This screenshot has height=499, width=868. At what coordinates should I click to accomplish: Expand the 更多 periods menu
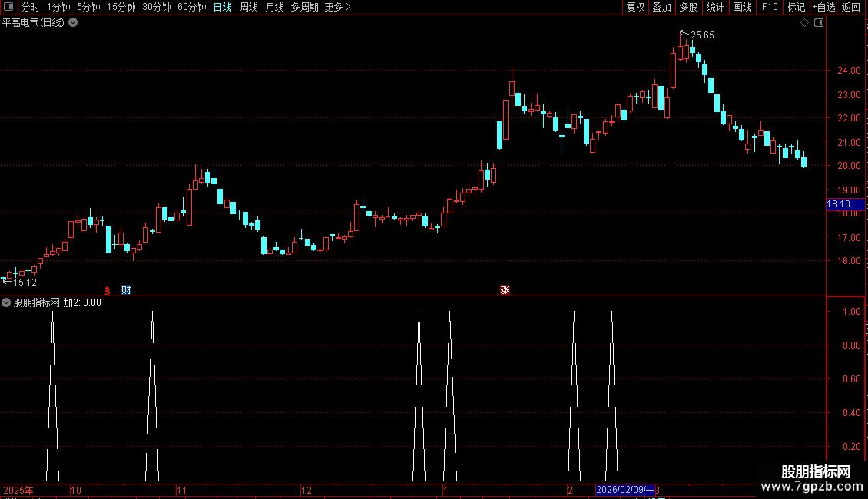point(337,7)
